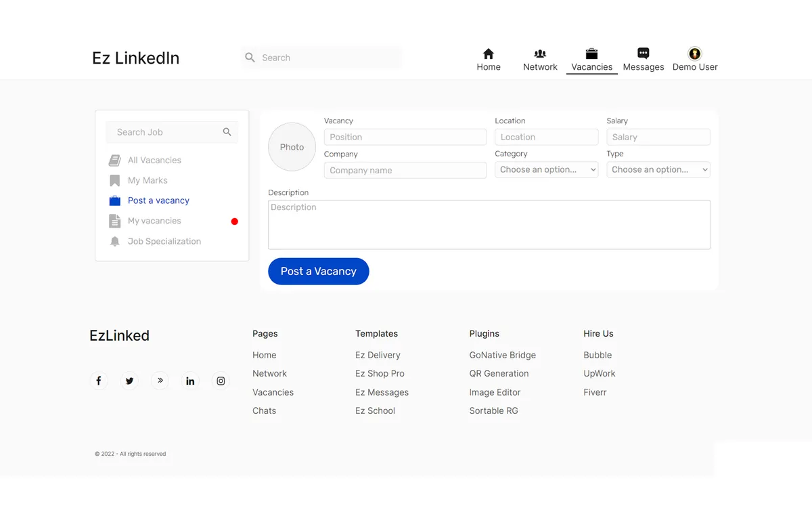Open My Marks in the sidebar
812x508 pixels.
coord(148,181)
